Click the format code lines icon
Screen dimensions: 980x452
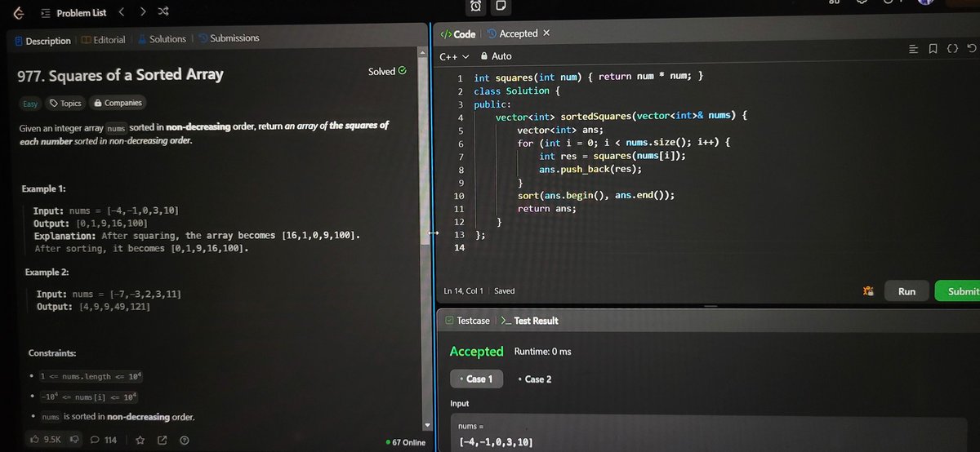pos(914,50)
